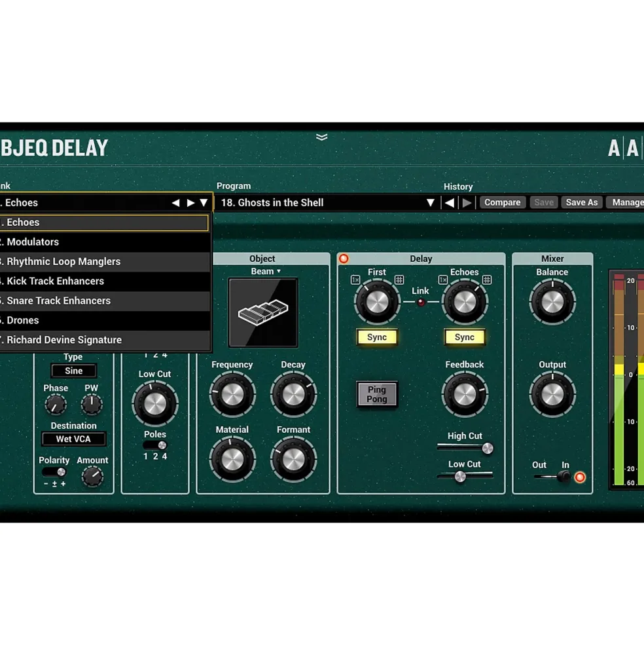
Task: Click the Formant knob
Action: coord(293,460)
